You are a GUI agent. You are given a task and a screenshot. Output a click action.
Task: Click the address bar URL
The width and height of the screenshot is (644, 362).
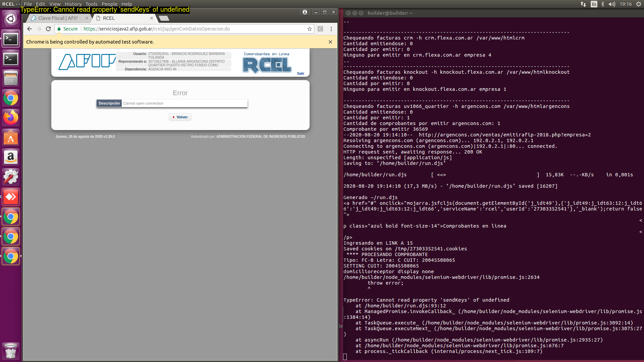[156, 29]
